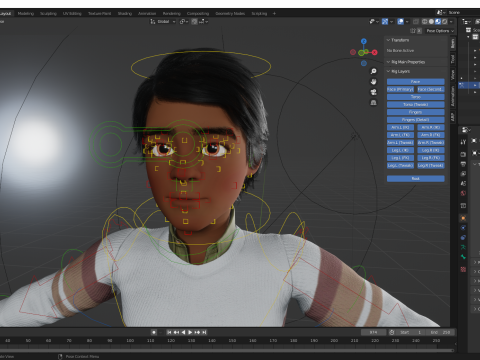This screenshot has width=480, height=360.
Task: Open the snap settings dropdown
Action: pyautogui.click(x=204, y=22)
